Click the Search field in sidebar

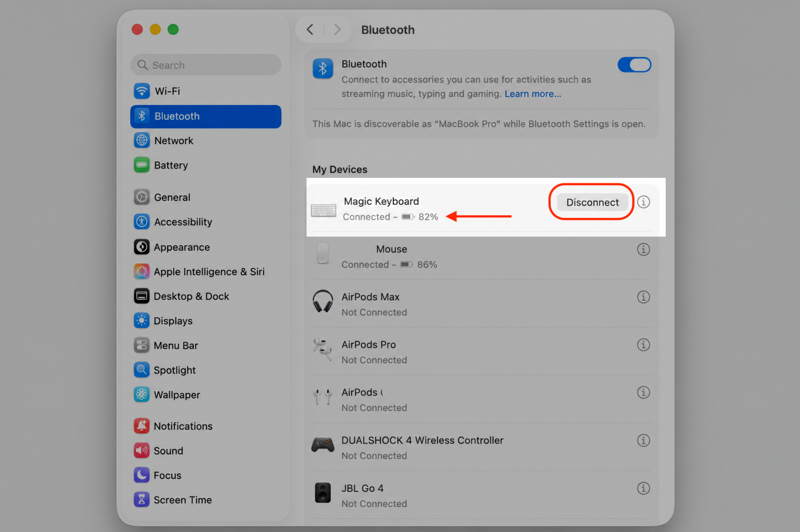(x=206, y=65)
